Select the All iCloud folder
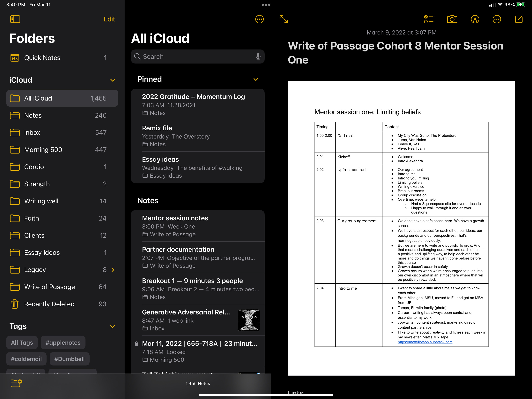 point(62,98)
